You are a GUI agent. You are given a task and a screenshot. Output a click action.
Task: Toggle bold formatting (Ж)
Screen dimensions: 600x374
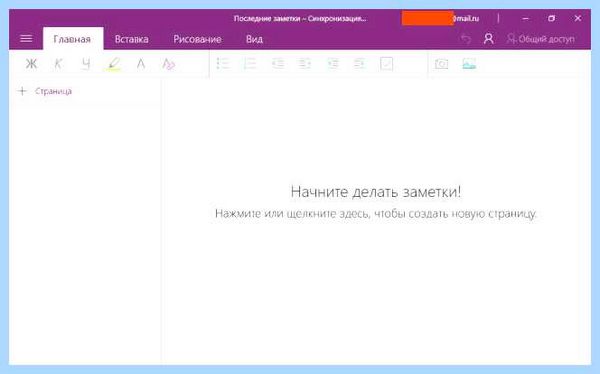coord(31,64)
